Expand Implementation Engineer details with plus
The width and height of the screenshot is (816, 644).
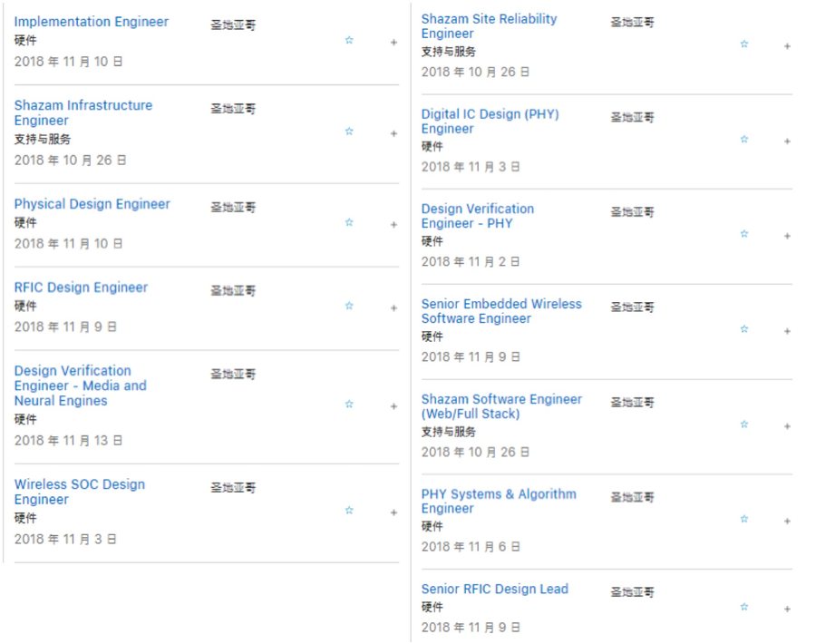coord(394,42)
